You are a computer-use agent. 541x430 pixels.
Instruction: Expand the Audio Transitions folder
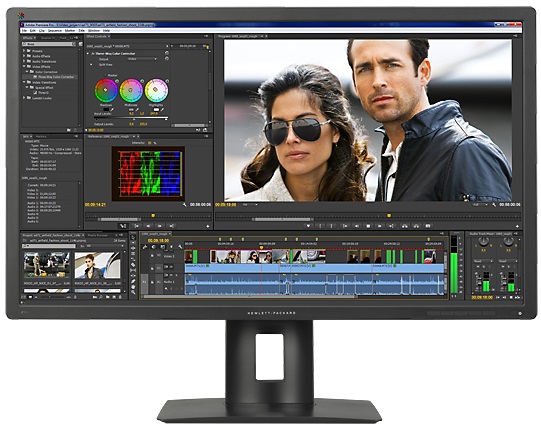(24, 61)
